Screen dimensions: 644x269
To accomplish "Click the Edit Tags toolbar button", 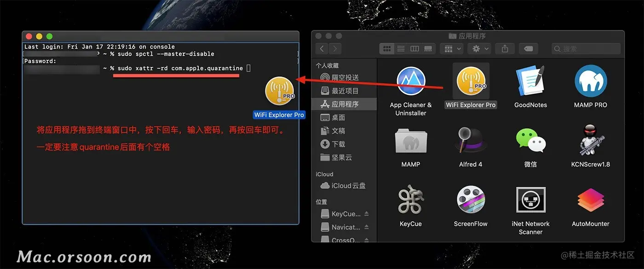I will 529,48.
